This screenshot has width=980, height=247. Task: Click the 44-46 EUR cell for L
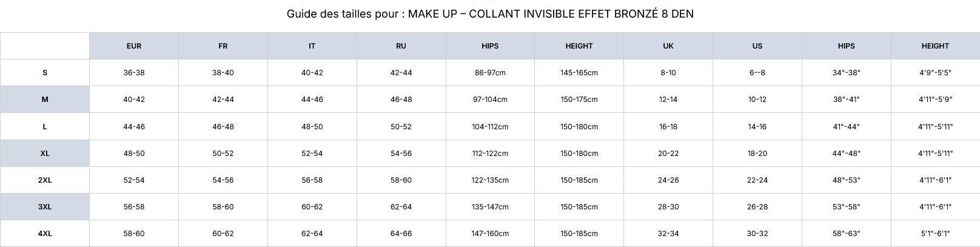(x=134, y=127)
